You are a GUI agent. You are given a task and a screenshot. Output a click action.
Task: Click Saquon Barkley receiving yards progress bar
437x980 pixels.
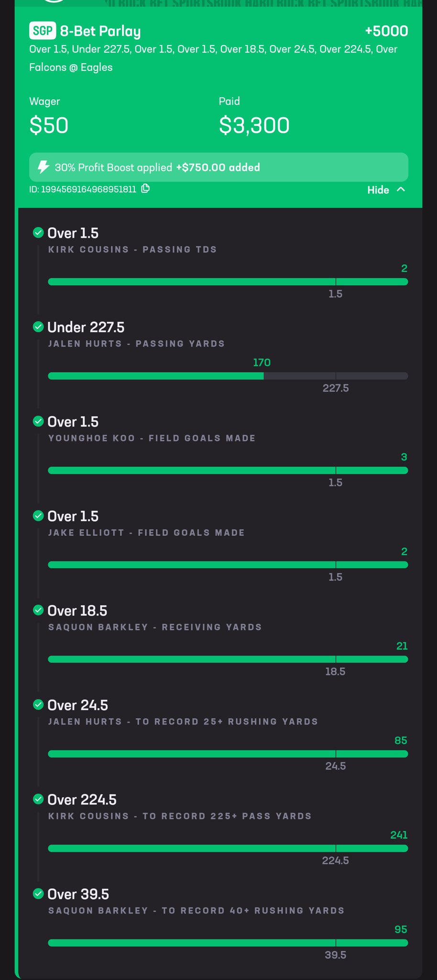click(228, 659)
